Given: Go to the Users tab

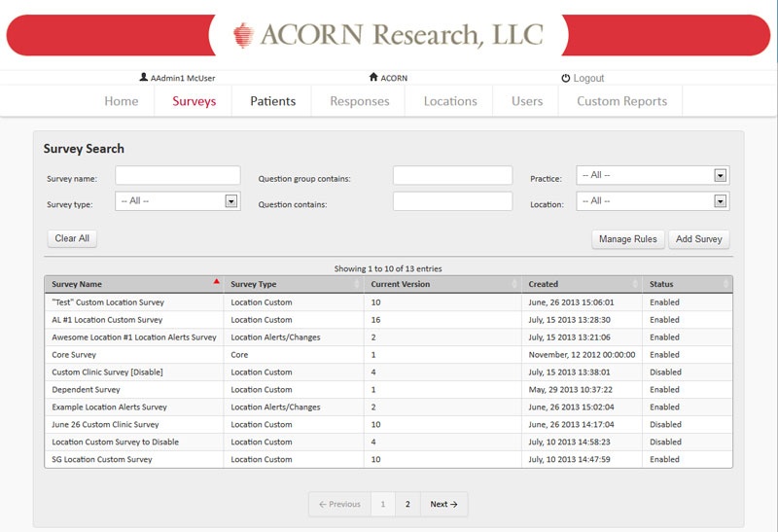Looking at the screenshot, I should tap(527, 101).
